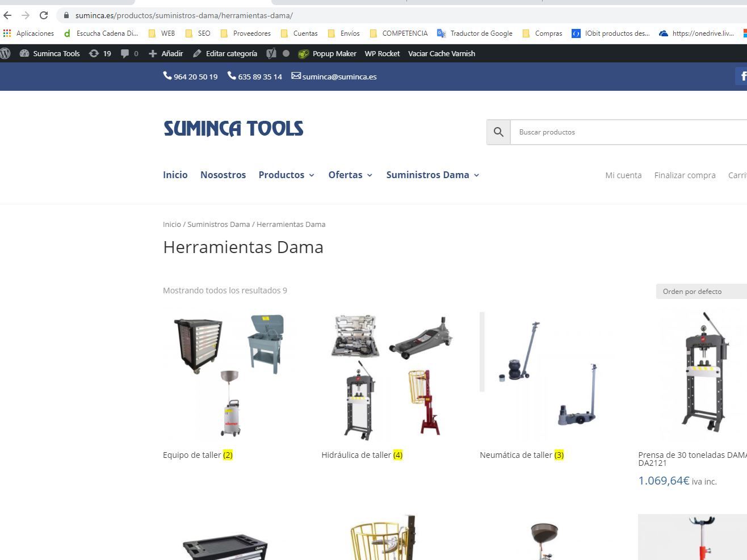
Task: Click Editar categoría pencil item
Action: coord(225,53)
